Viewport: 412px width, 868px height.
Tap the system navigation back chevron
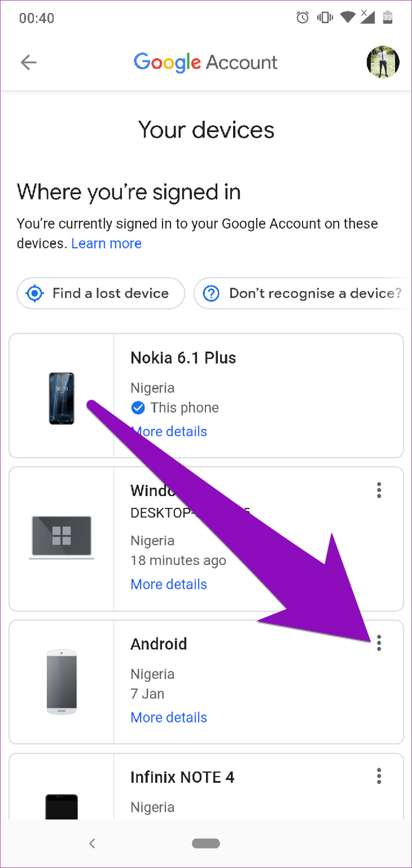pos(92,843)
